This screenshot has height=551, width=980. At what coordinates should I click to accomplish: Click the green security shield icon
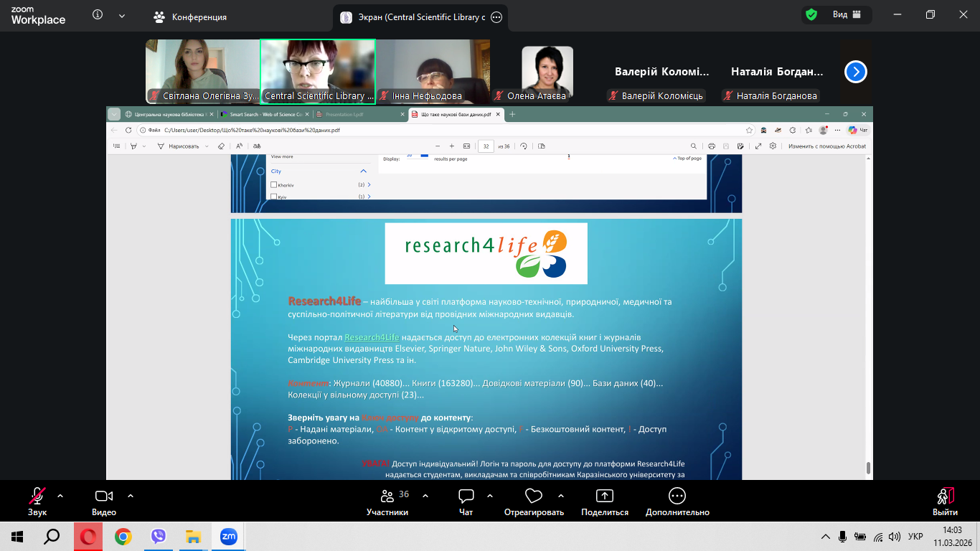click(811, 15)
